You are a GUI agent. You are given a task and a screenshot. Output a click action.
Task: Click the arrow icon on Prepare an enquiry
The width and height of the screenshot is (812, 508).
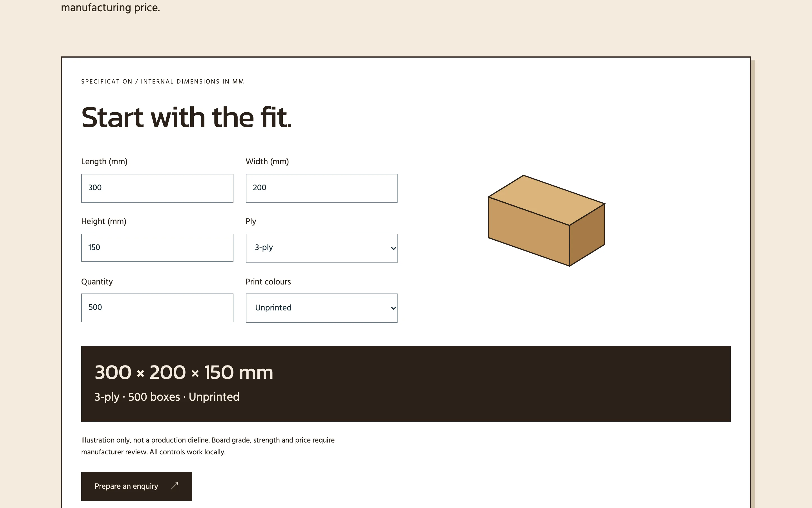click(175, 486)
